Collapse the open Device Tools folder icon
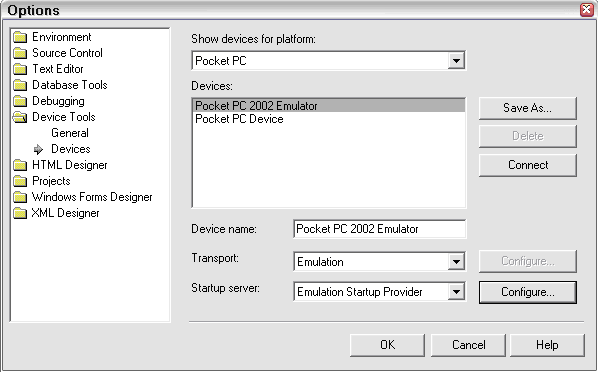The image size is (598, 375). 20,117
